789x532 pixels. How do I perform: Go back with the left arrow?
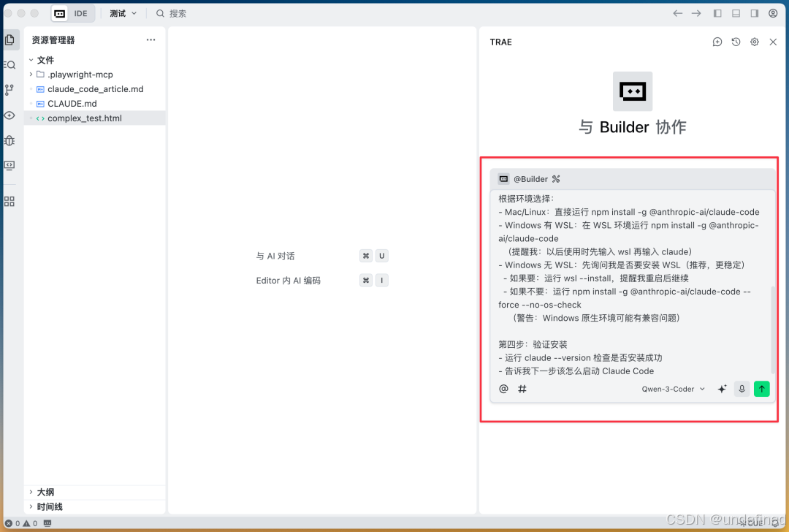[x=678, y=14]
